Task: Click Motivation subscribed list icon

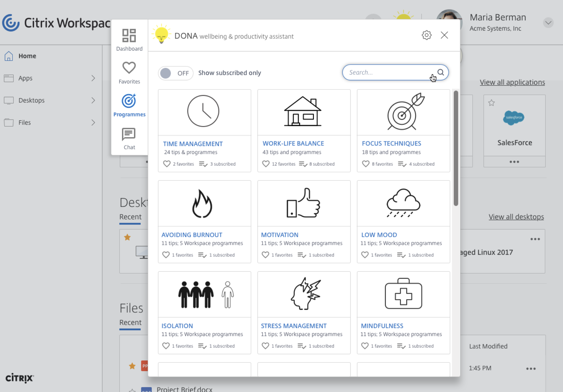Action: click(x=302, y=255)
